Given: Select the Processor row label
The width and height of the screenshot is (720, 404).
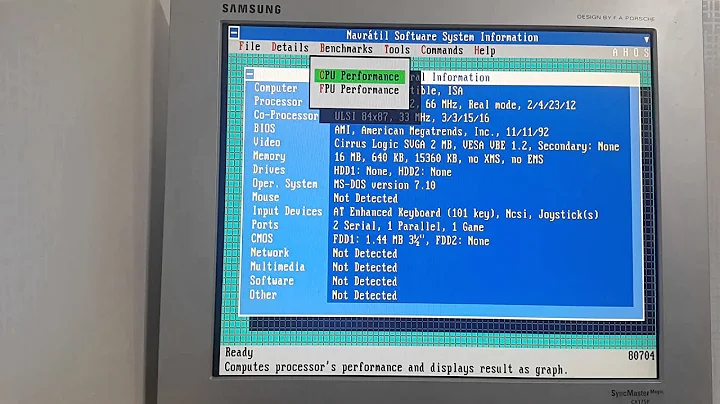Looking at the screenshot, I should coord(278,101).
